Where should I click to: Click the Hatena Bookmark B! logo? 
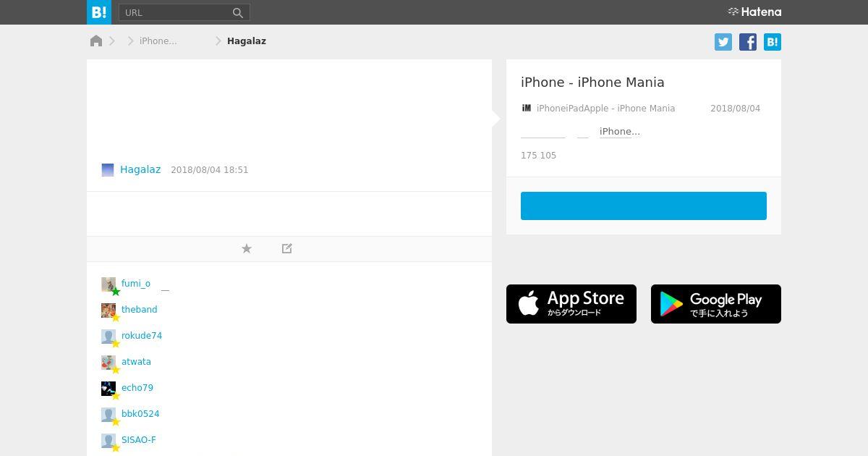(x=99, y=12)
